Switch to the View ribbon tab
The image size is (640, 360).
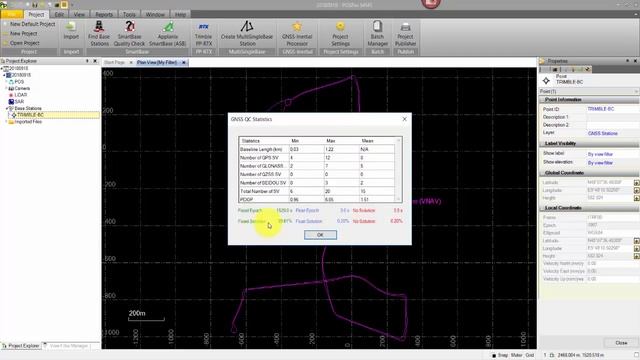(79, 14)
